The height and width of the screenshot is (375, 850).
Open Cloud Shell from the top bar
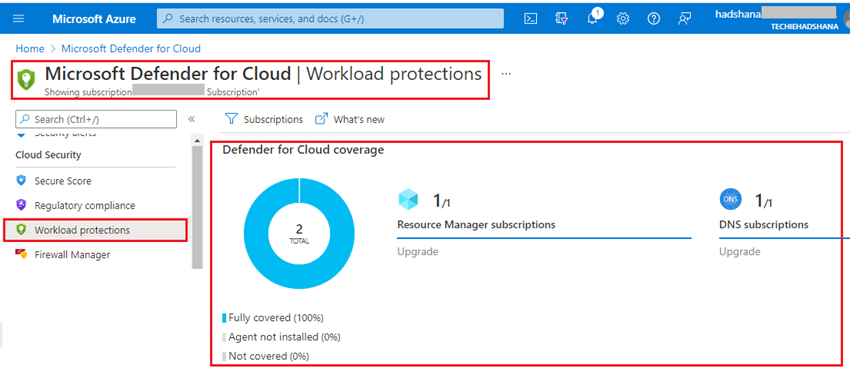coord(531,18)
